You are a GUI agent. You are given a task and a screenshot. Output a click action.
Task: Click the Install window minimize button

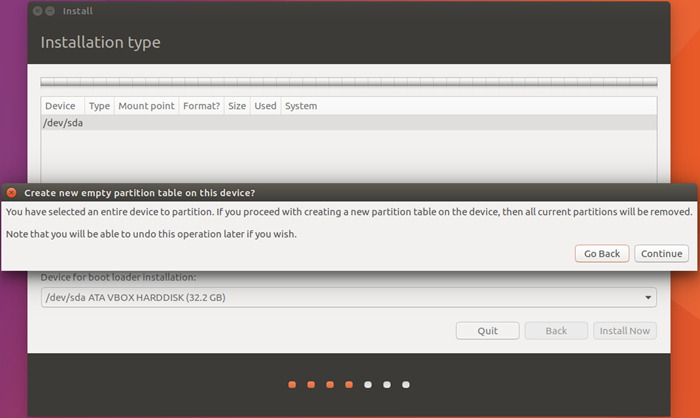tap(50, 11)
